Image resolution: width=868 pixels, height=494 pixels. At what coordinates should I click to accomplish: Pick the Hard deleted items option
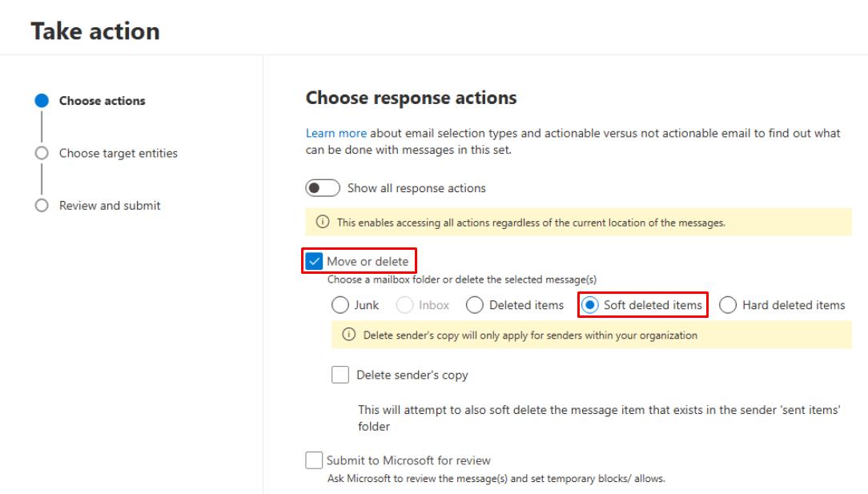click(728, 305)
